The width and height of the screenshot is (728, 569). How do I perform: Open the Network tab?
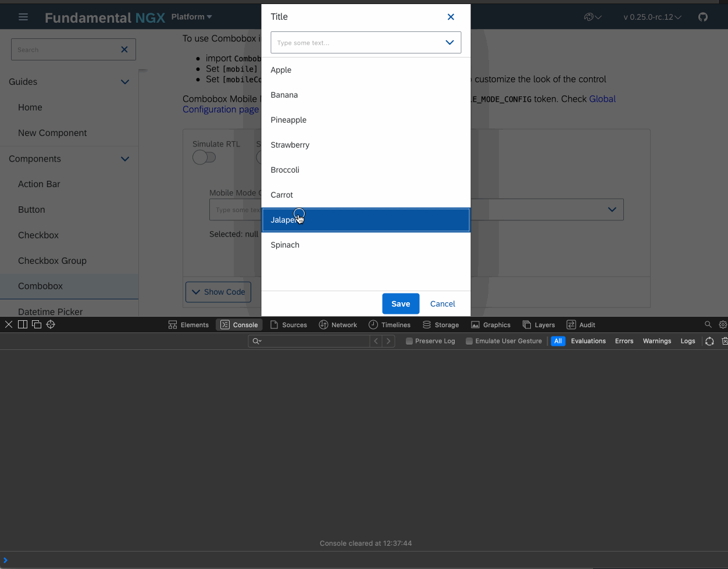338,325
